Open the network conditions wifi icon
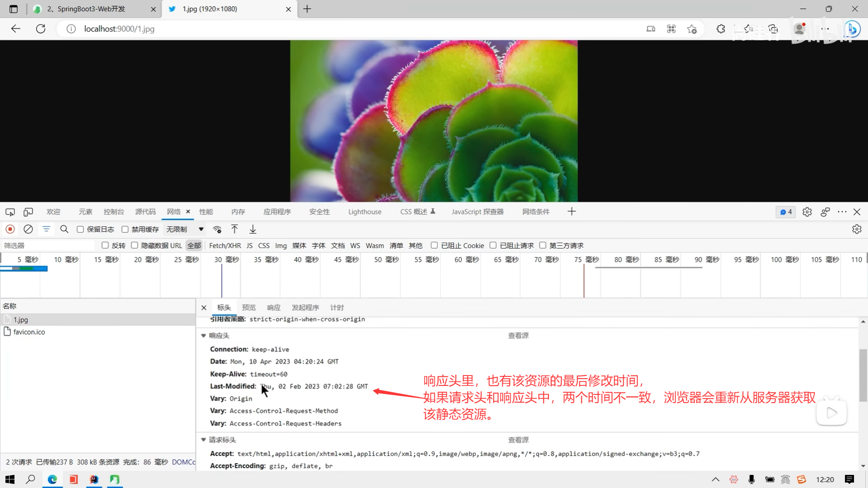 (x=217, y=229)
